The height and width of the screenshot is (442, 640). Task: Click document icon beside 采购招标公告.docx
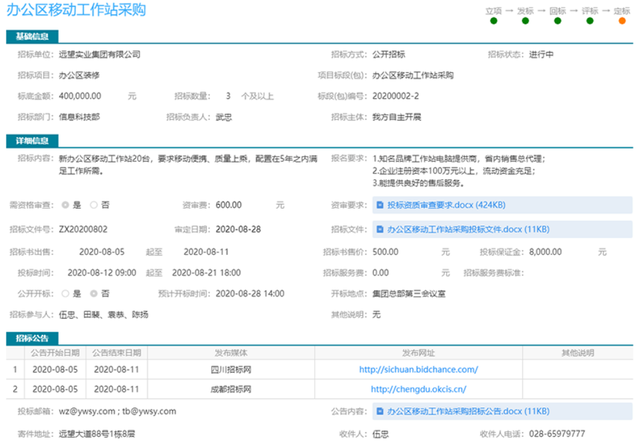pyautogui.click(x=379, y=411)
